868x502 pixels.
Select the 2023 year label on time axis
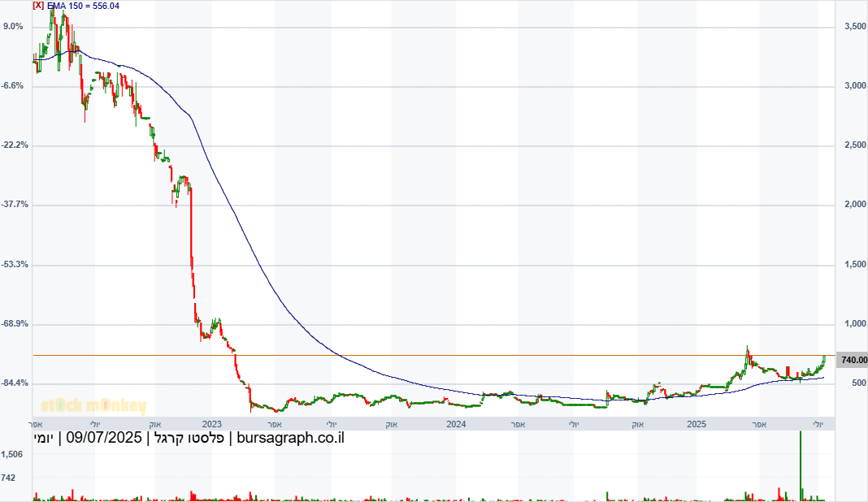pos(211,425)
